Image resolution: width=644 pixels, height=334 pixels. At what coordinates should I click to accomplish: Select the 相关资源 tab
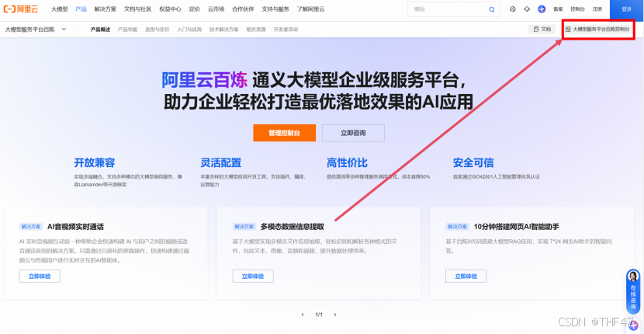tap(256, 30)
